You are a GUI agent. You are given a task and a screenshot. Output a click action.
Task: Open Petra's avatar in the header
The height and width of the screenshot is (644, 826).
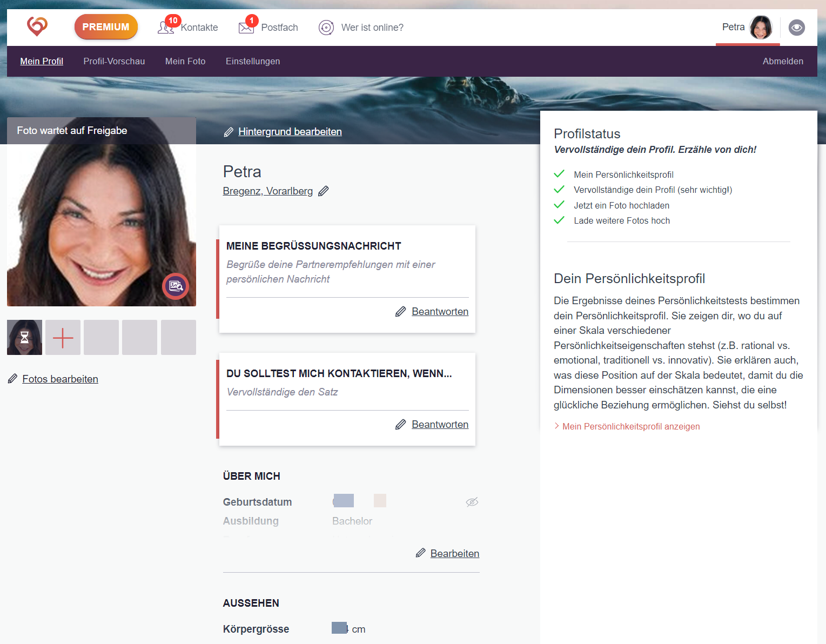[761, 28]
